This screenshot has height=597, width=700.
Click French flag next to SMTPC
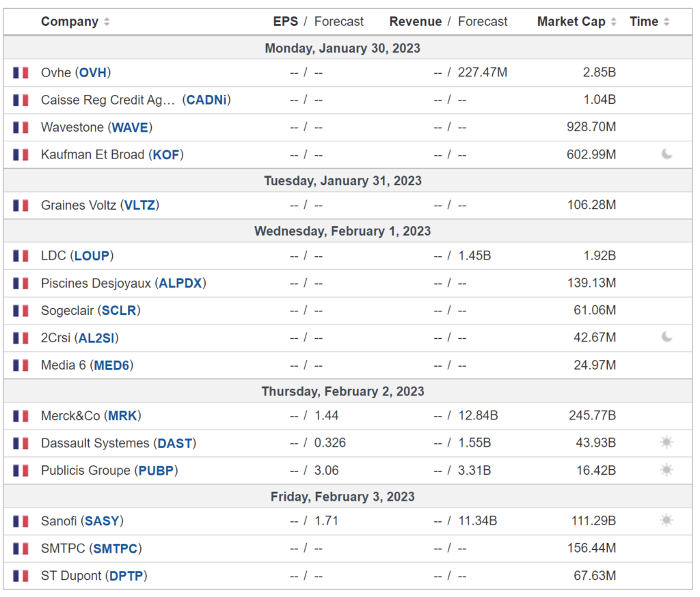click(21, 549)
